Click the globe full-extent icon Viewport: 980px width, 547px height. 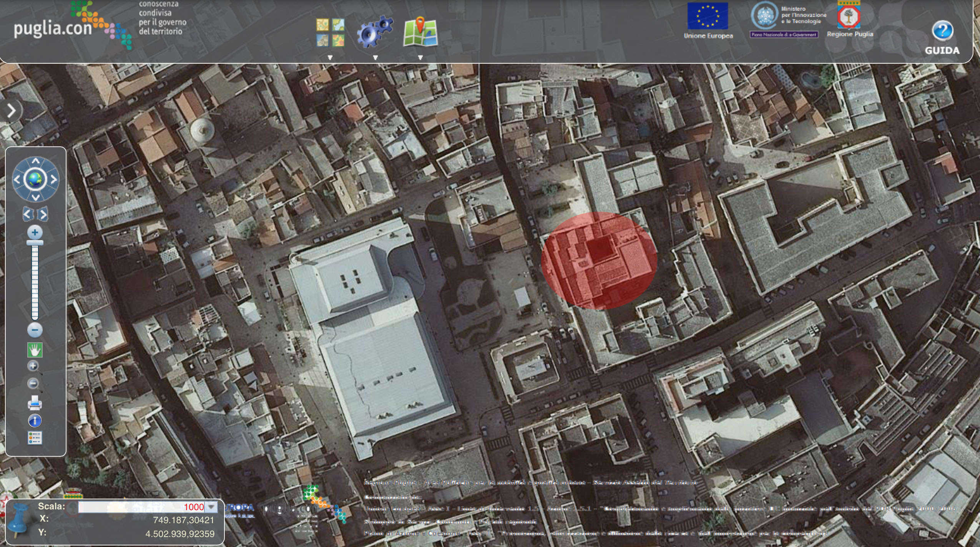tap(35, 179)
